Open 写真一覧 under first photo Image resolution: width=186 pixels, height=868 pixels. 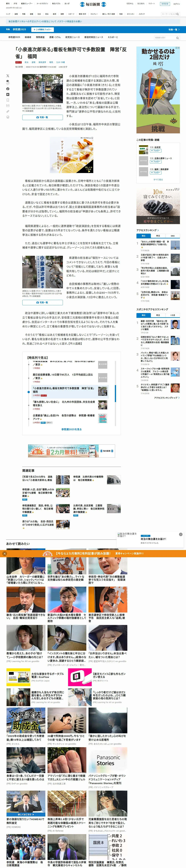click(x=43, y=117)
